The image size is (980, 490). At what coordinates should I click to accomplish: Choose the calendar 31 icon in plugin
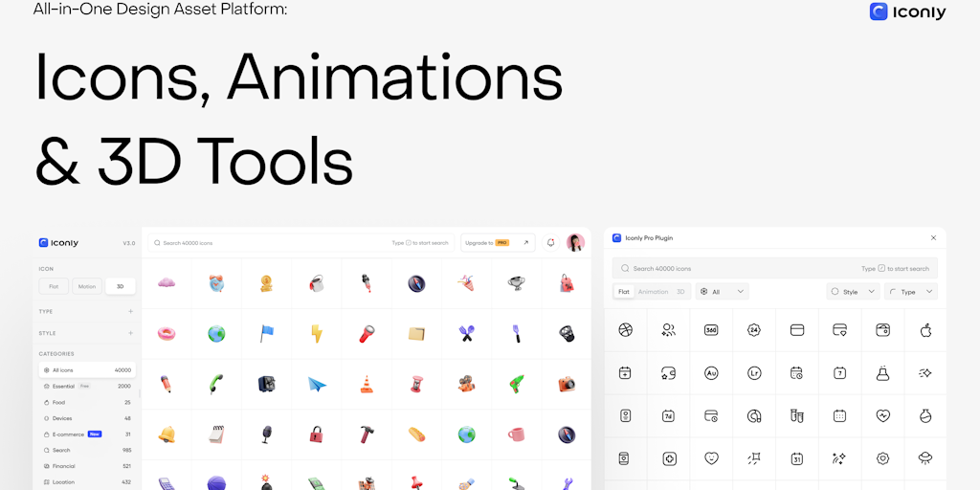coord(797,458)
